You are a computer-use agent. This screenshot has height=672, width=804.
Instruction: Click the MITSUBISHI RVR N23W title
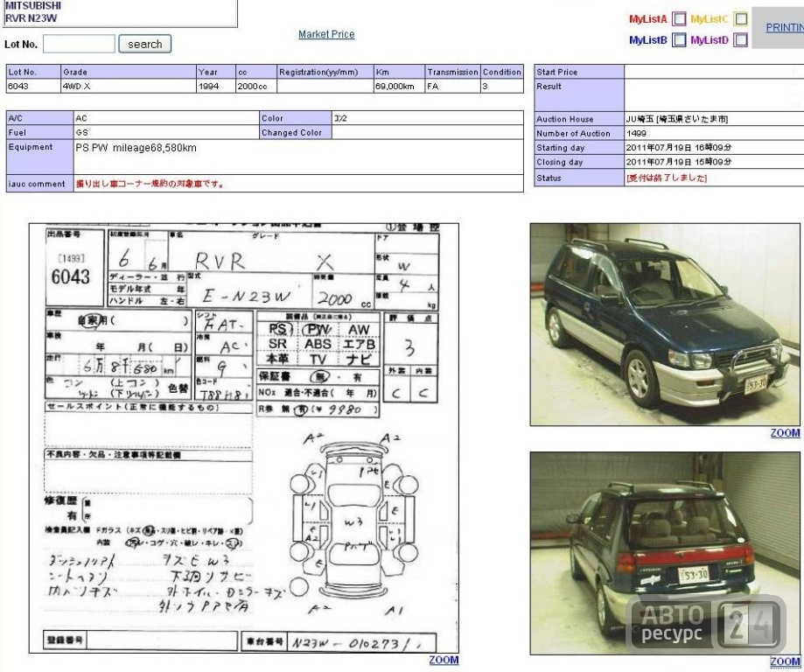coord(32,11)
